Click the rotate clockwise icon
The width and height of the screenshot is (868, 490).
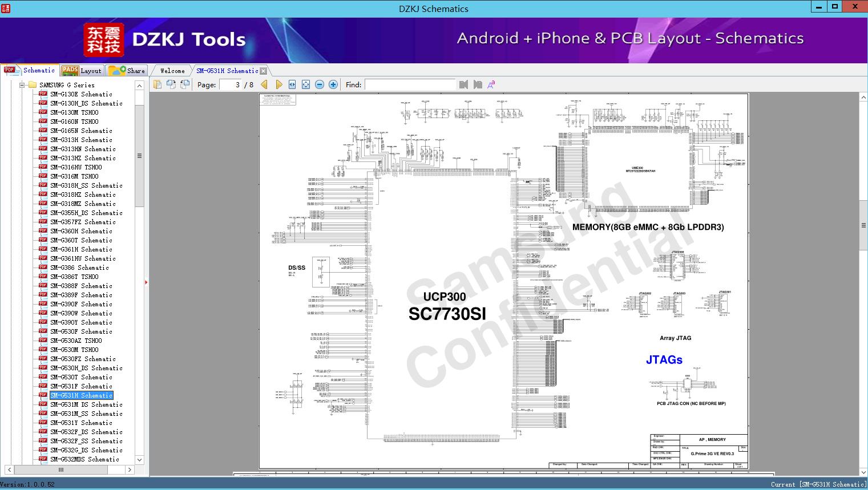185,84
